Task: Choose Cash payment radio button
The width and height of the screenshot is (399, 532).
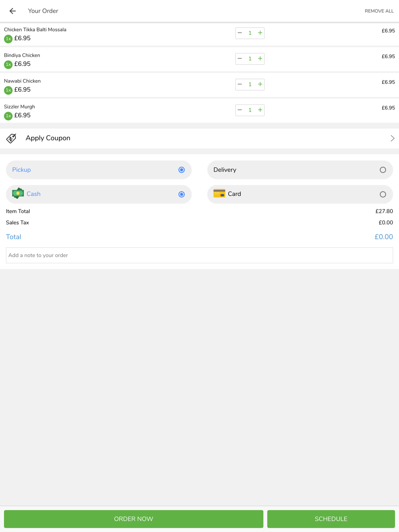Action: click(182, 195)
